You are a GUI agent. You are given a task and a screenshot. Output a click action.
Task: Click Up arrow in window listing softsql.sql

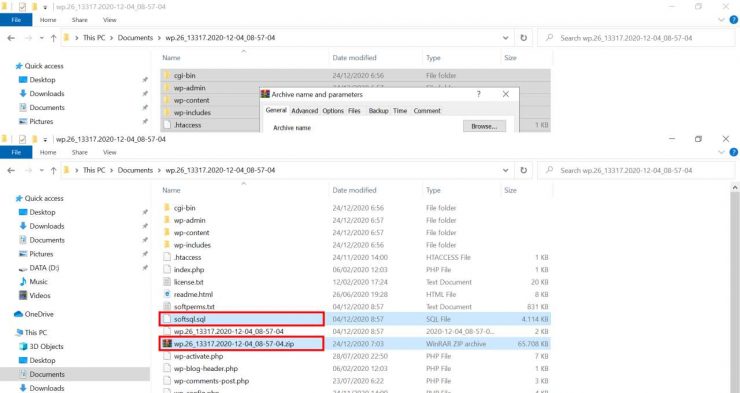coord(53,170)
